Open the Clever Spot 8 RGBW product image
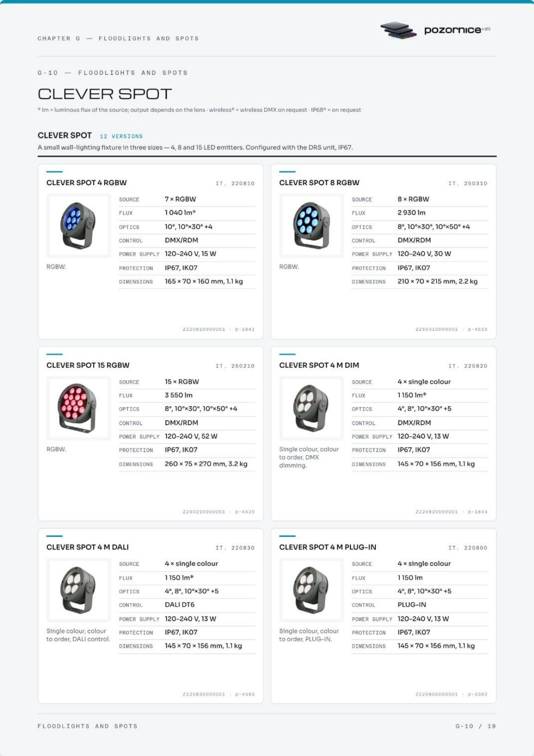The width and height of the screenshot is (534, 756). click(x=311, y=226)
